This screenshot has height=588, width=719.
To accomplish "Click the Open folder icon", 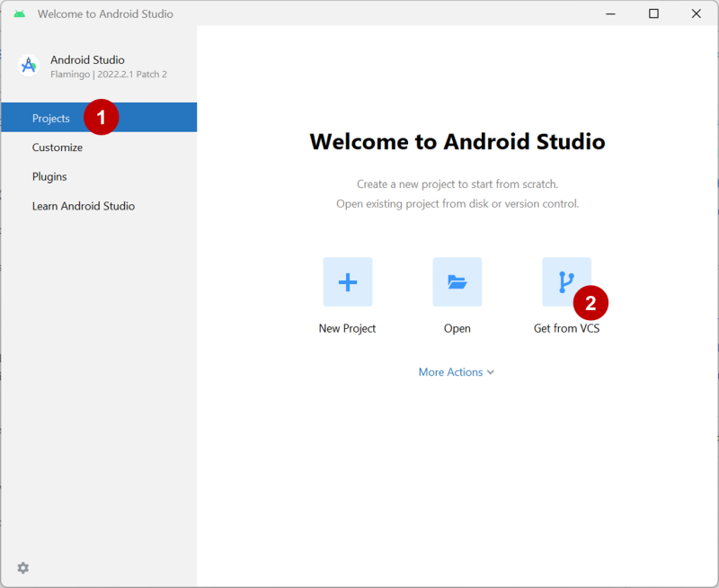I will [457, 281].
